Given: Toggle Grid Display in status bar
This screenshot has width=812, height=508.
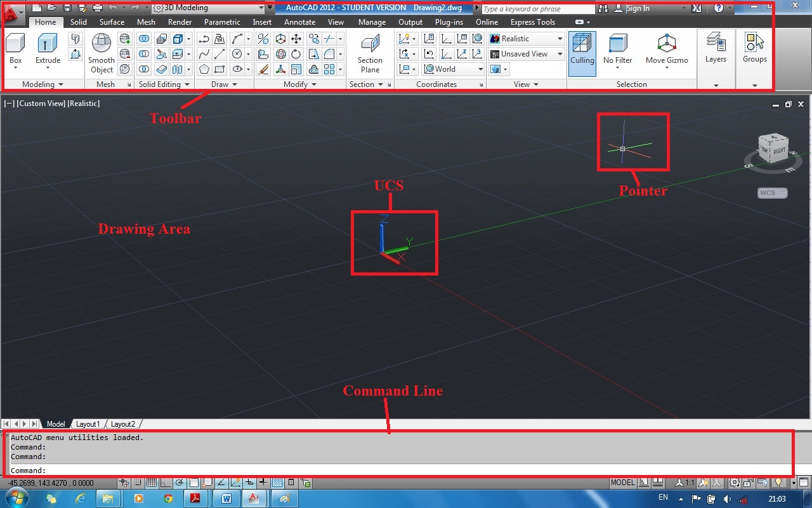Looking at the screenshot, I should click(152, 483).
